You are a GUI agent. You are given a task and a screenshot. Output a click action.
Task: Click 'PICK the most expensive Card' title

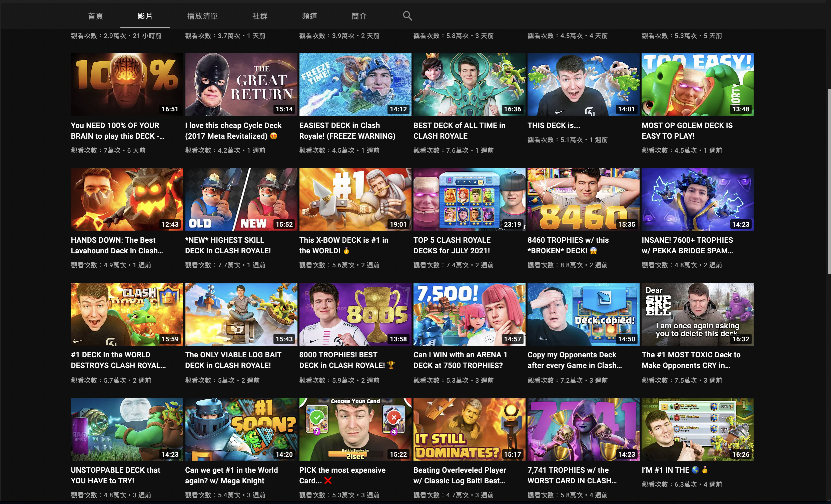click(x=342, y=475)
